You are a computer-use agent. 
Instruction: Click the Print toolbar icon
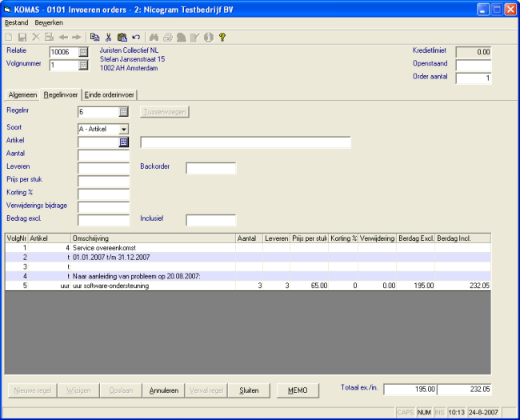coord(168,37)
